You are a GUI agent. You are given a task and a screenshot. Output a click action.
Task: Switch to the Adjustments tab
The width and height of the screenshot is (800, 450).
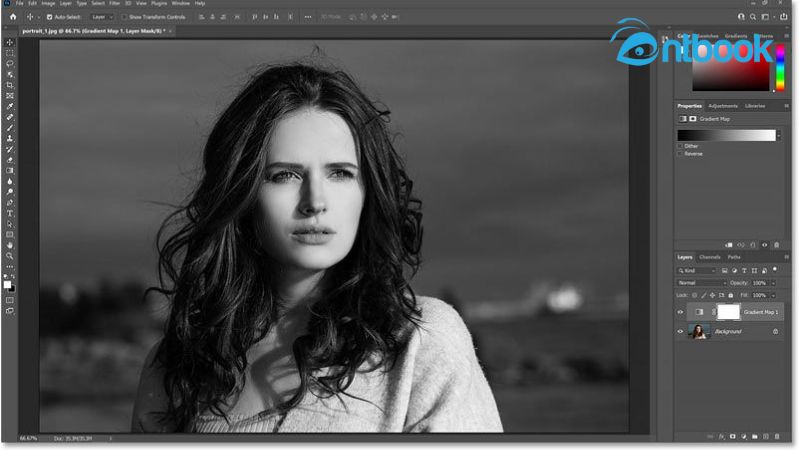coord(723,106)
